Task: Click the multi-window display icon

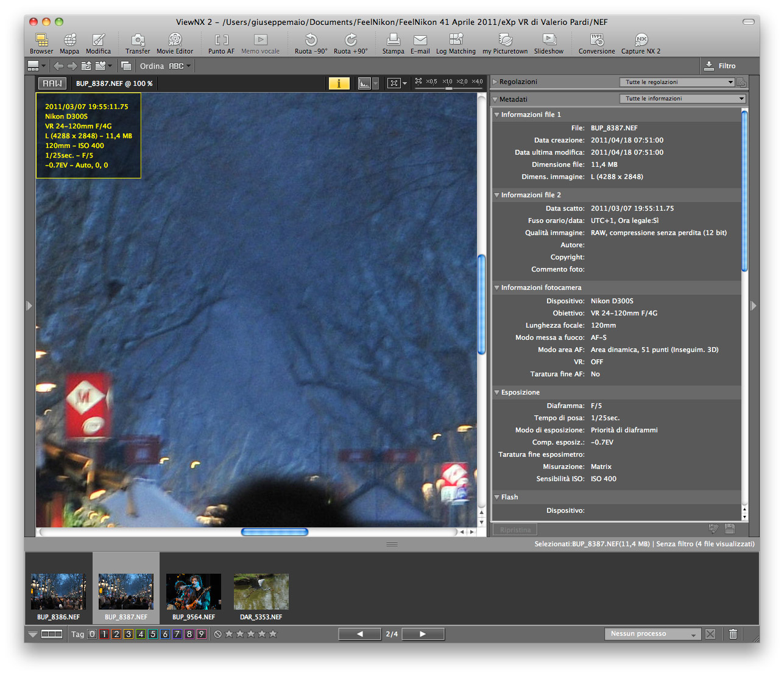Action: coord(126,66)
